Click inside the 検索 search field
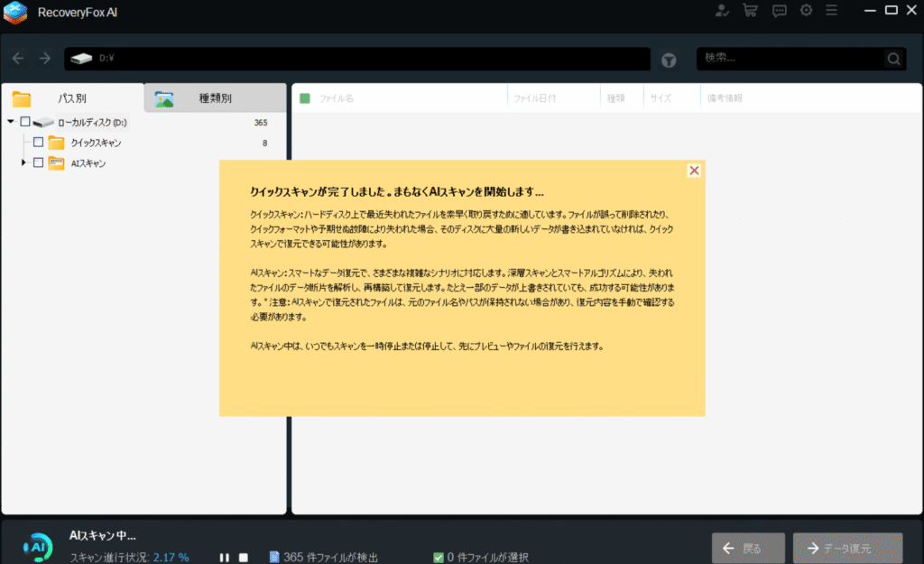 click(x=790, y=59)
